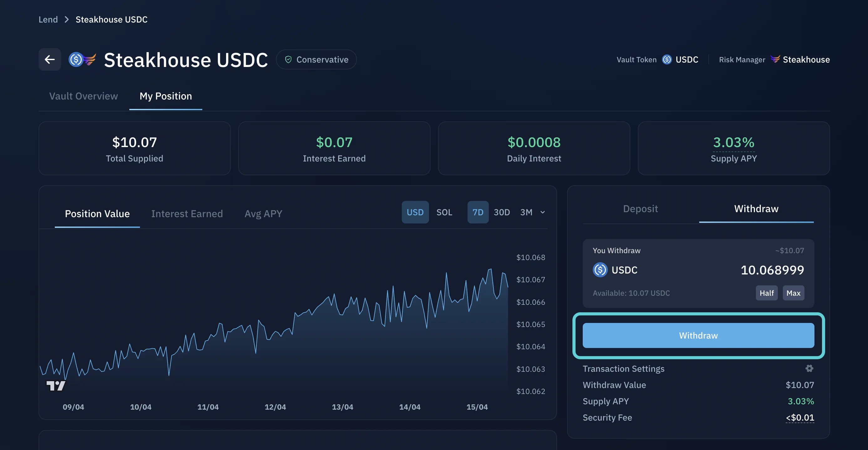Image resolution: width=868 pixels, height=450 pixels.
Task: Click the Steakhouse USDC vault logo
Action: point(82,60)
